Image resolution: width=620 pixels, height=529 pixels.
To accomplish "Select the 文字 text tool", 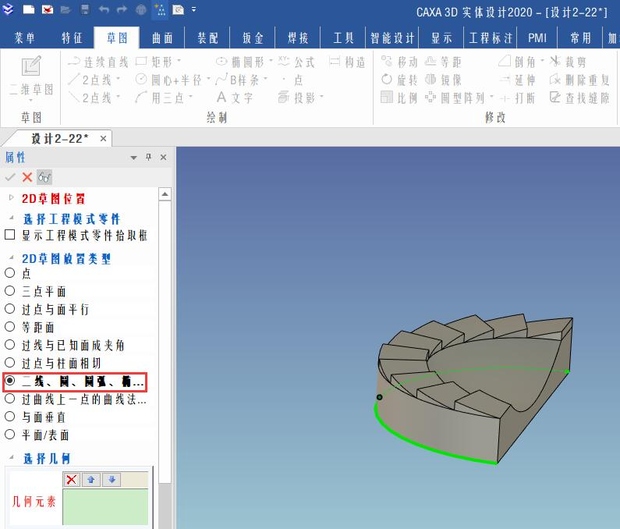I will tap(234, 97).
